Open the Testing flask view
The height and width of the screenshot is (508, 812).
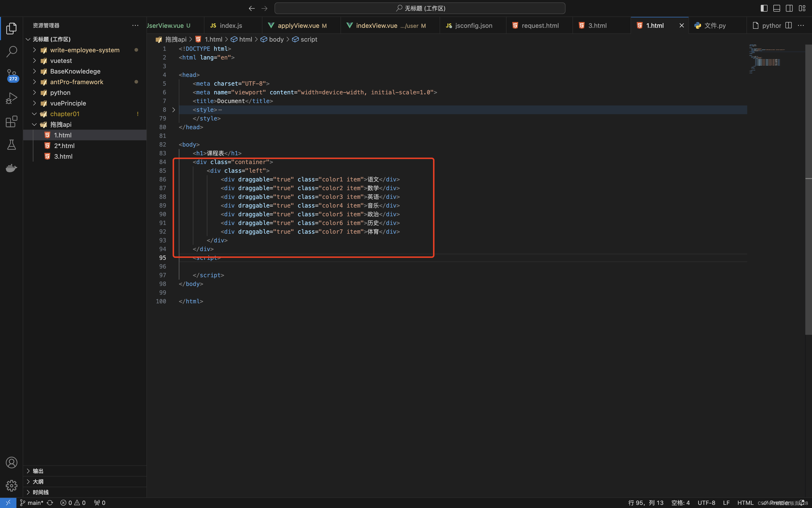click(11, 145)
